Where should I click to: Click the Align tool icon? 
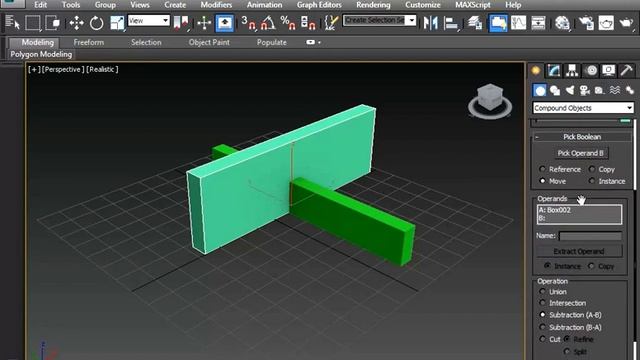click(x=451, y=22)
